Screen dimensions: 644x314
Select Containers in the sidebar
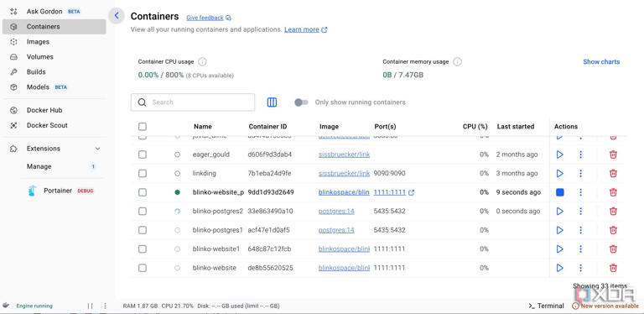(54, 26)
